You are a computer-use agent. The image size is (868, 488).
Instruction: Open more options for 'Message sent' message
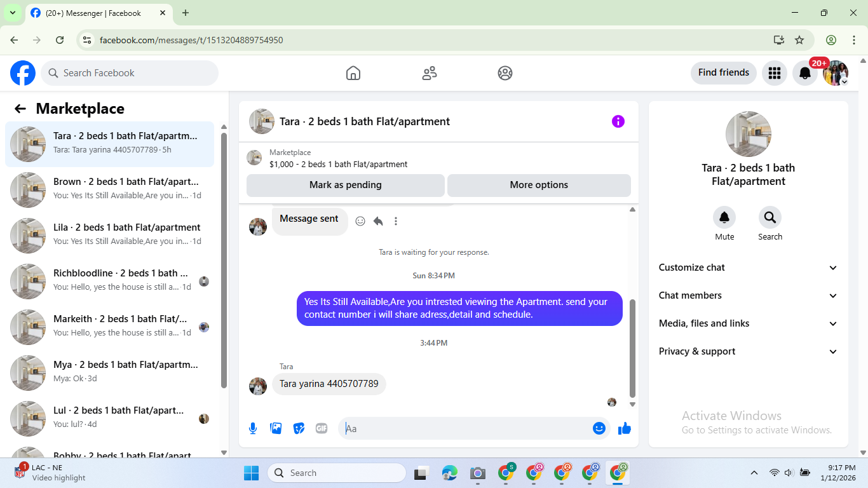(x=396, y=221)
